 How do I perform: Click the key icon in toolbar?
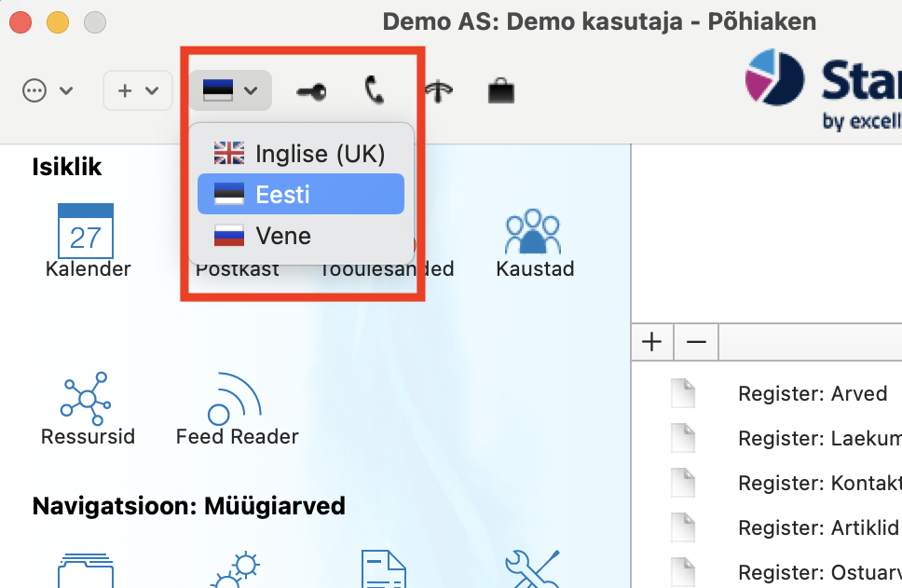pyautogui.click(x=311, y=91)
